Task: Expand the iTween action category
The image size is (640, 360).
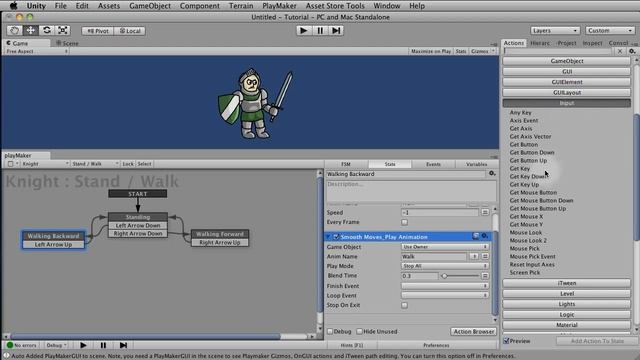Action: point(567,283)
